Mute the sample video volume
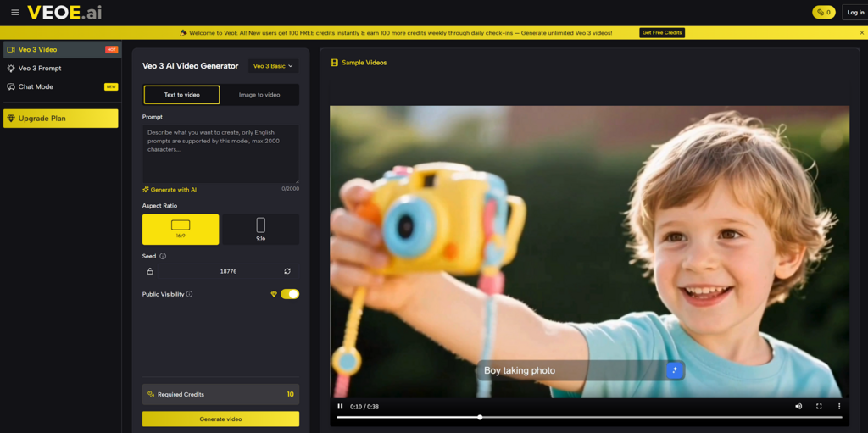This screenshot has width=868, height=433. (x=798, y=407)
